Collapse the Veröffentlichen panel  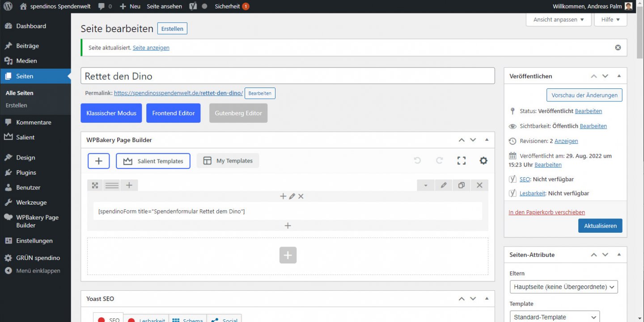tap(619, 76)
